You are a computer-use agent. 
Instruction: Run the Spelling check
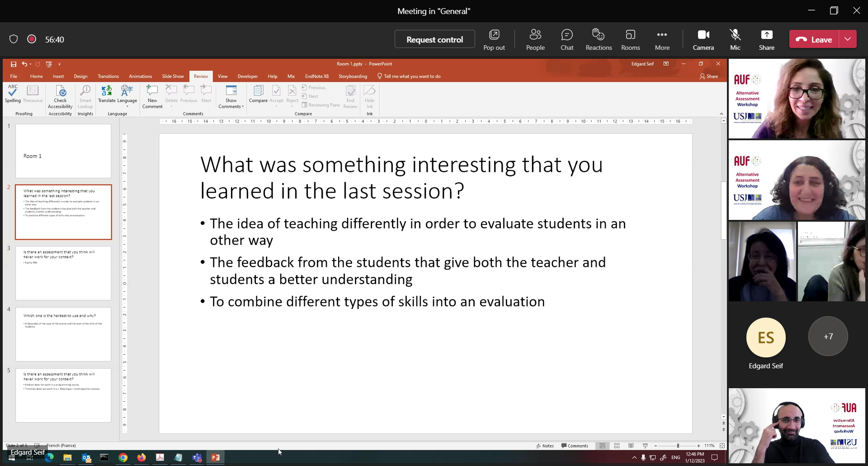click(x=13, y=94)
